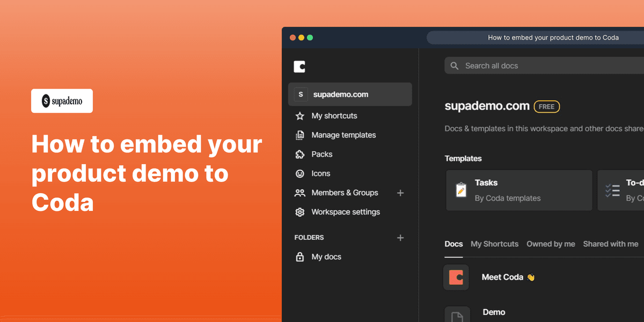This screenshot has height=322, width=644.
Task: Select the star icon beside My shortcuts
Action: [x=300, y=115]
